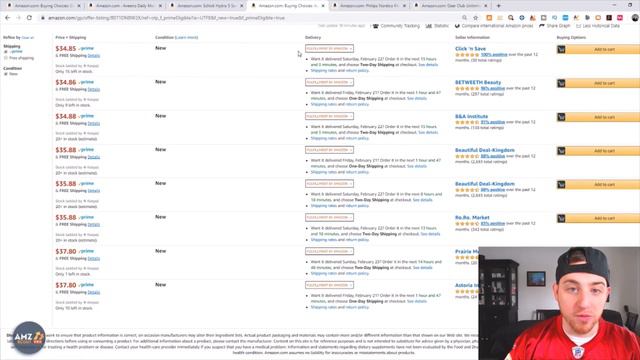The image size is (640, 360).
Task: Click the first orange extension icon in toolbar
Action: (489, 18)
